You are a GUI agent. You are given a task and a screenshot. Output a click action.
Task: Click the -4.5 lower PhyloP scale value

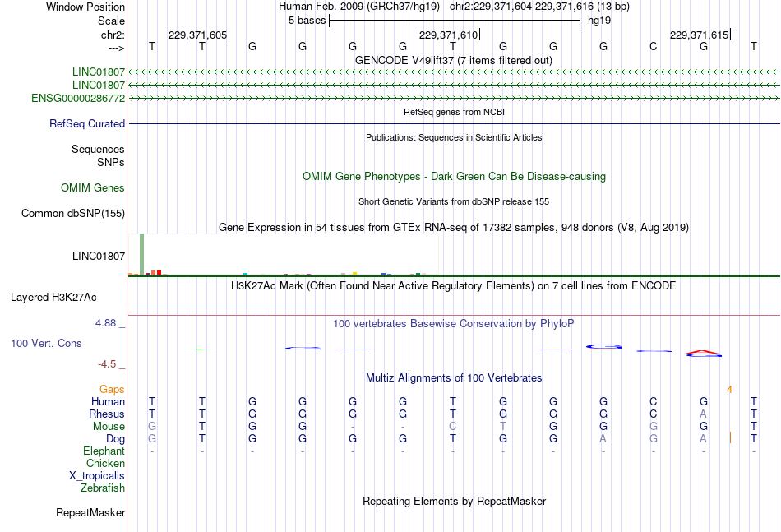coord(107,364)
